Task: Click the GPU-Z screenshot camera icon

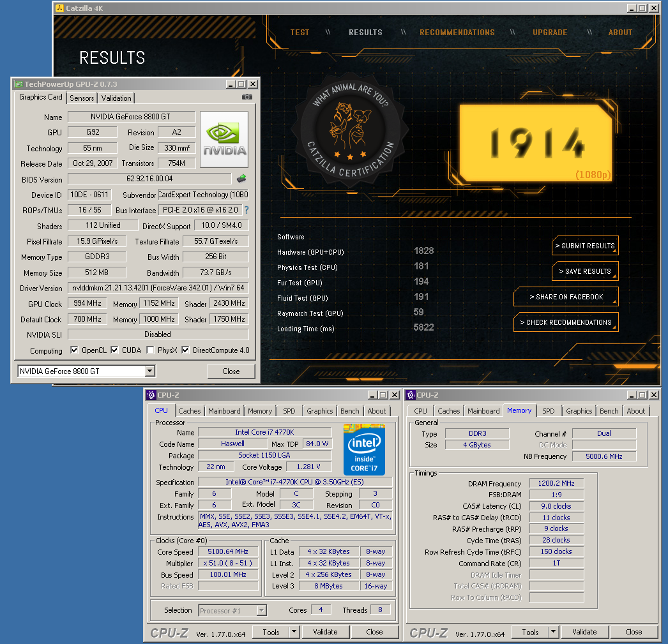Action: tap(247, 97)
